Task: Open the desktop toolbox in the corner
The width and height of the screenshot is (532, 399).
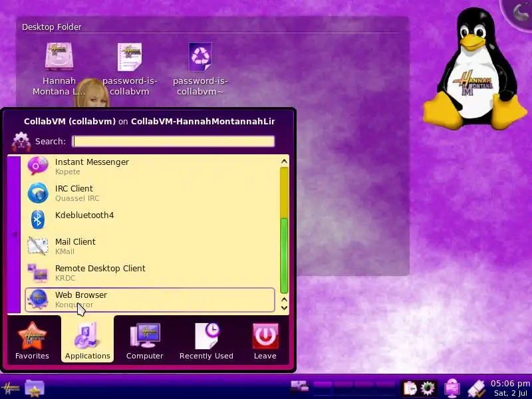Action: [519, 13]
